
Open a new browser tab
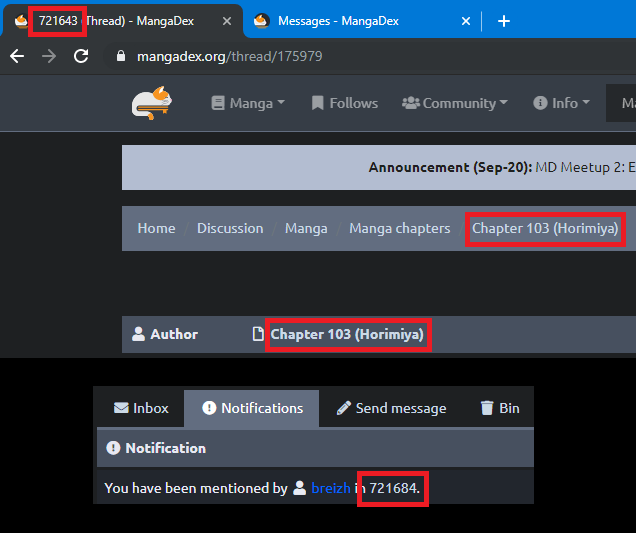click(504, 21)
